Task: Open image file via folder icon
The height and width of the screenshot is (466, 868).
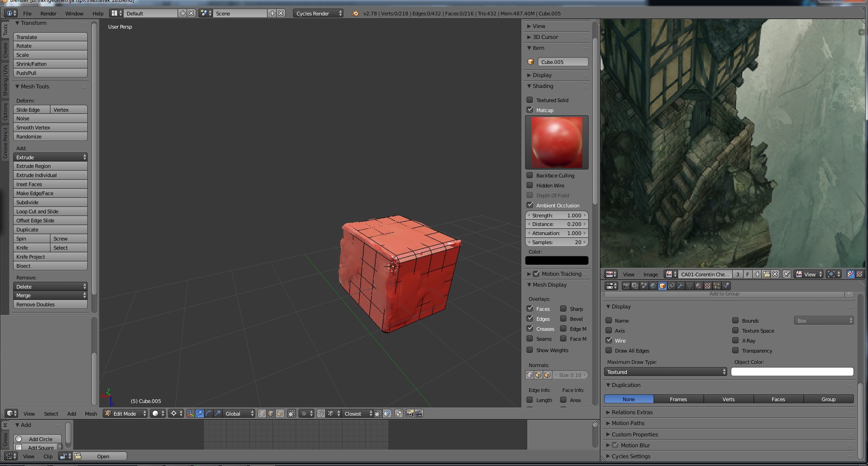Action: (766, 275)
